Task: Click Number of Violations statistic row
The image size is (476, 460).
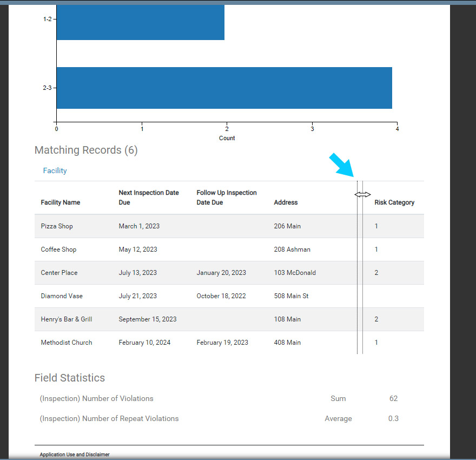Action: (x=96, y=398)
